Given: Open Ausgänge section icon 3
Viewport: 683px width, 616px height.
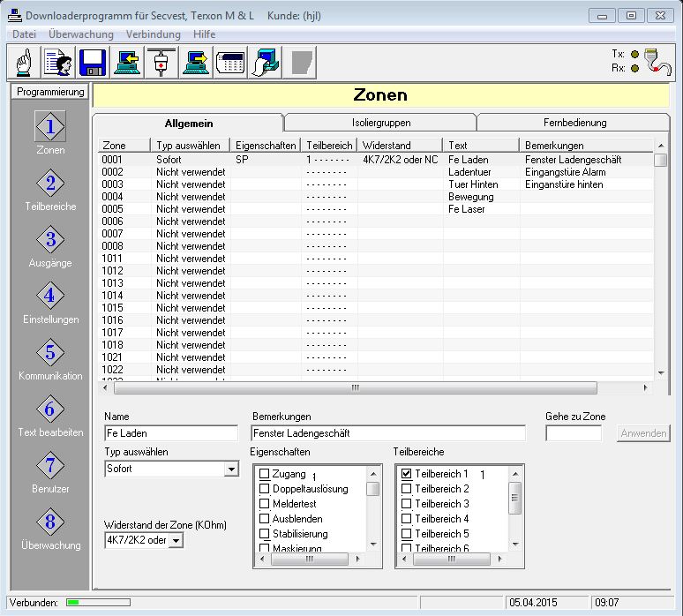Looking at the screenshot, I should pos(50,240).
